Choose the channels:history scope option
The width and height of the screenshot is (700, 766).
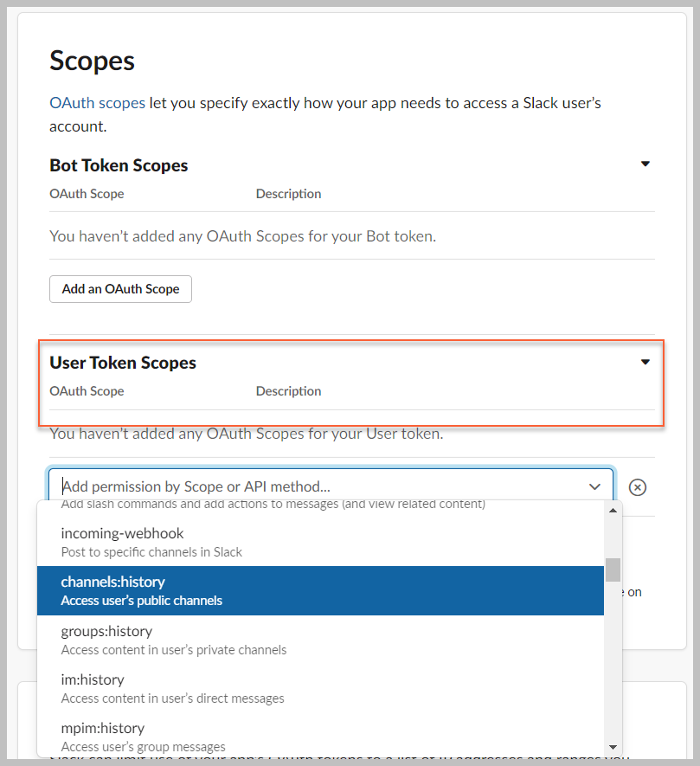point(320,590)
